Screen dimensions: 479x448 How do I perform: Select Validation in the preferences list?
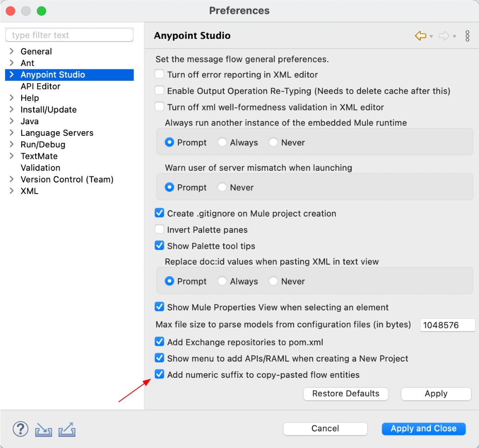click(40, 168)
